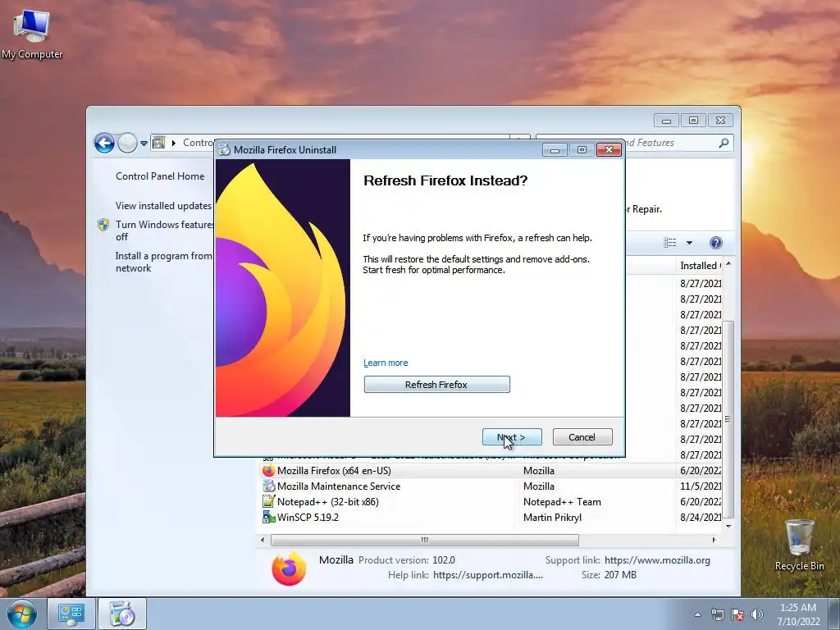Click the Search Programs and Features field
The image size is (840, 630).
[635, 143]
